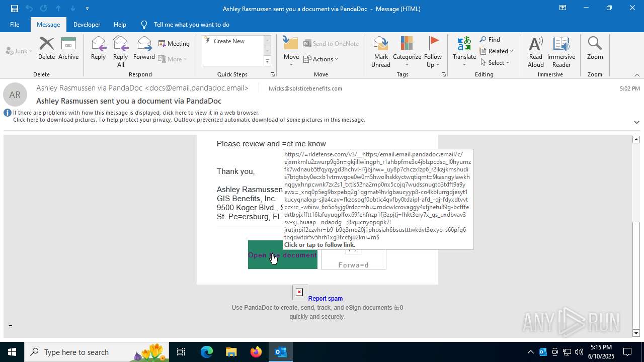The image size is (644, 362).
Task: Open the More respond options dropdown
Action: (x=173, y=59)
